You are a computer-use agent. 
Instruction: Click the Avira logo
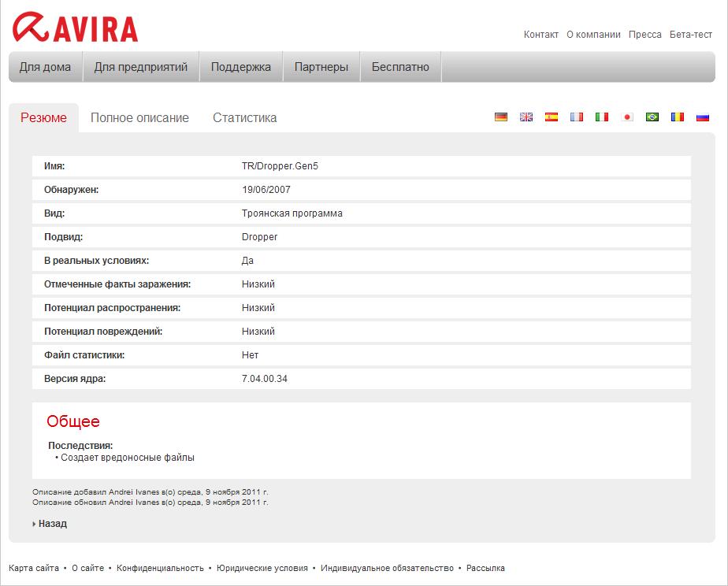click(x=76, y=27)
